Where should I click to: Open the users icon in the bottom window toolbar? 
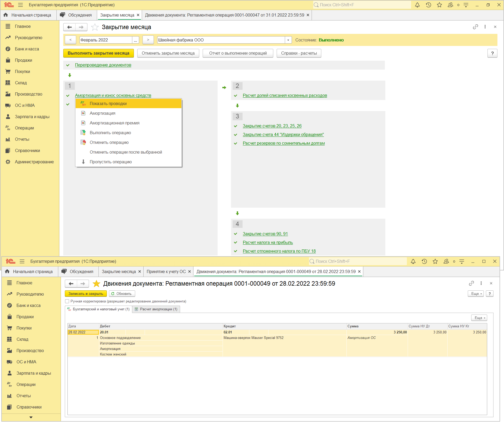point(446,261)
